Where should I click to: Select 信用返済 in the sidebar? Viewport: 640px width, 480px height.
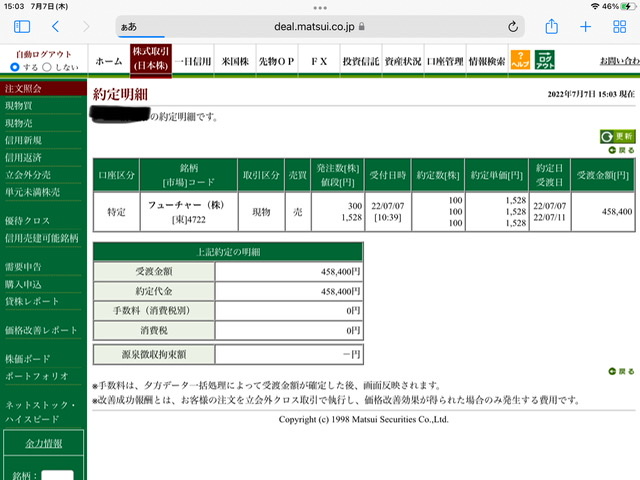coord(23,158)
